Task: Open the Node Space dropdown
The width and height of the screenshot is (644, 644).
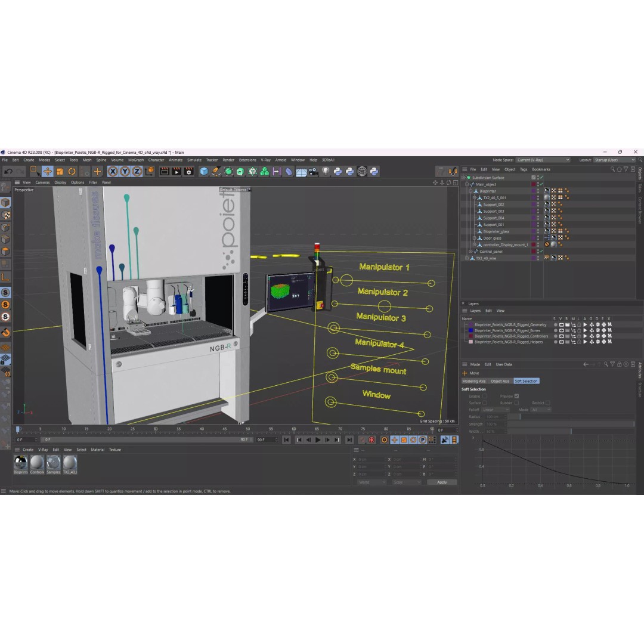Action: click(x=543, y=160)
